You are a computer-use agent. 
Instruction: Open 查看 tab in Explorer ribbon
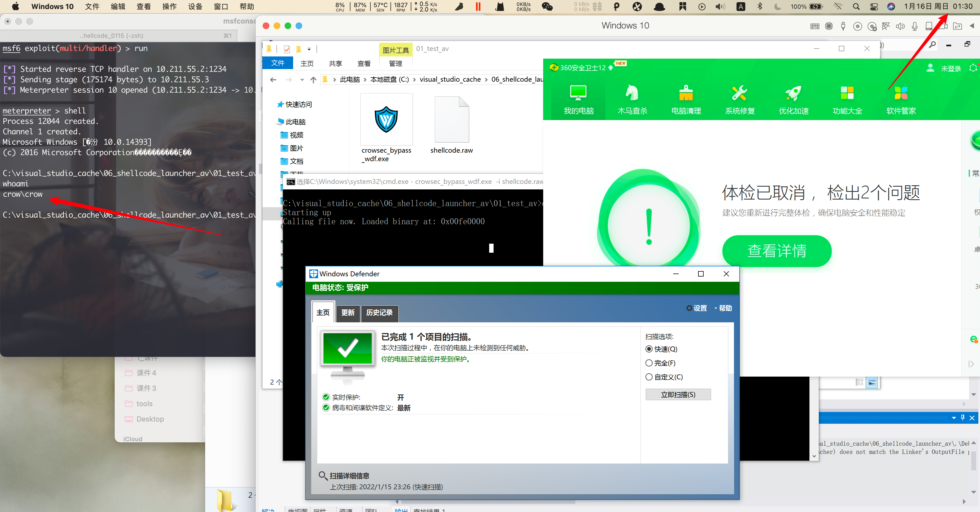pyautogui.click(x=364, y=64)
